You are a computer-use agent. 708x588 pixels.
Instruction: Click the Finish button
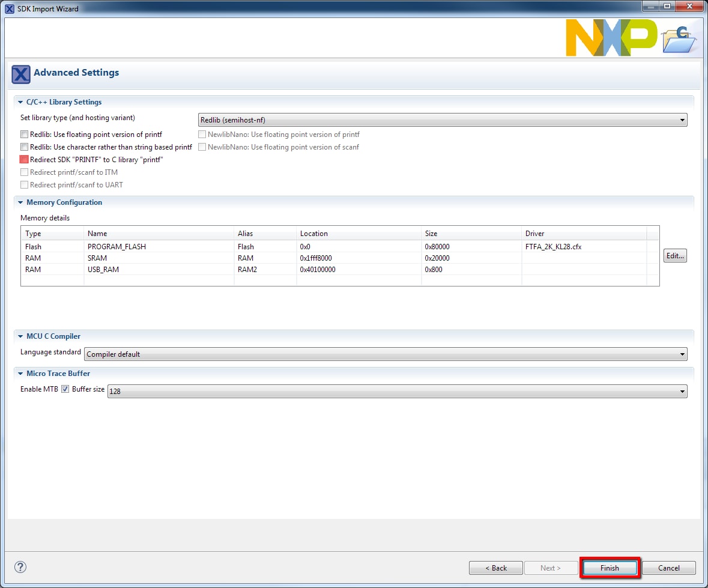pos(610,568)
